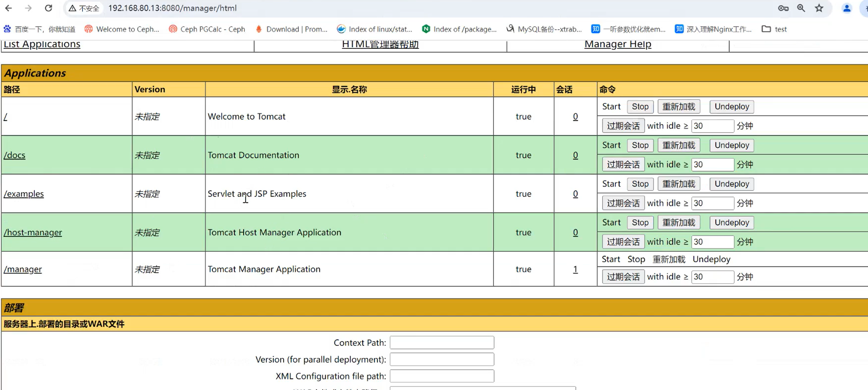This screenshot has width=868, height=390.
Task: Click the Context Path input field
Action: (442, 343)
